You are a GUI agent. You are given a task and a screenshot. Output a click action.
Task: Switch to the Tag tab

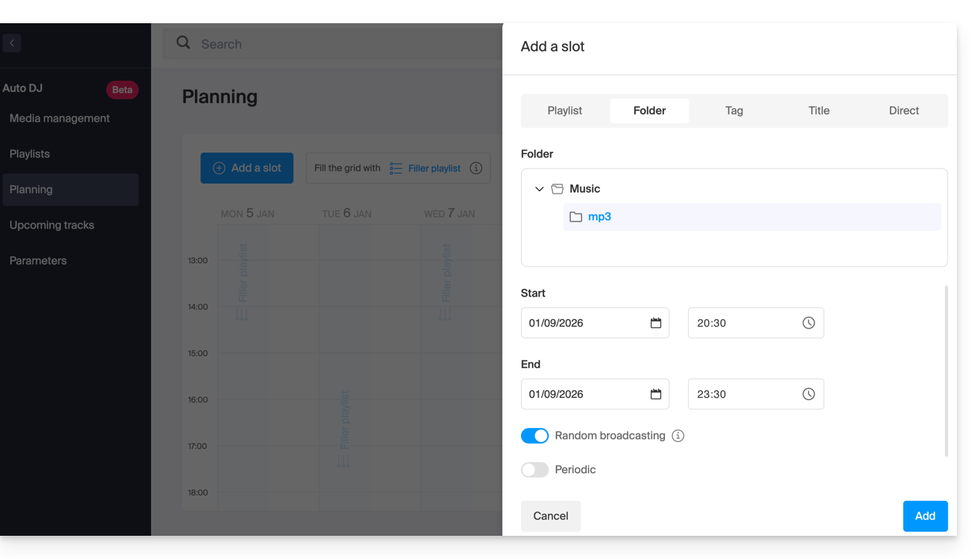734,111
